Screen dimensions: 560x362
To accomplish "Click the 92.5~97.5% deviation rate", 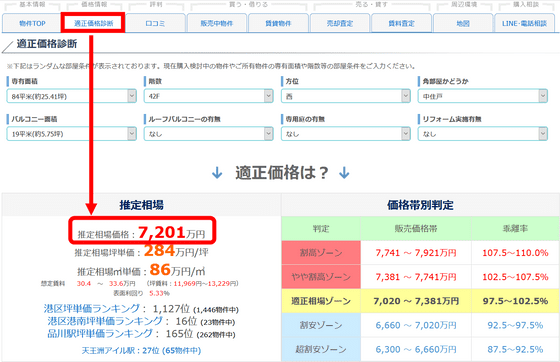I will (x=515, y=325).
